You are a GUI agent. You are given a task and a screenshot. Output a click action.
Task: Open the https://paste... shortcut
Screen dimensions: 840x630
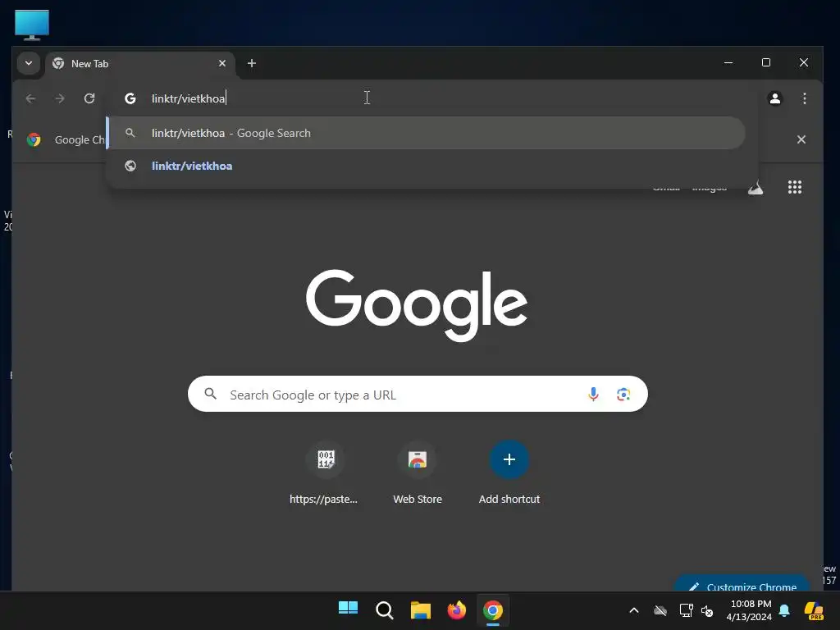click(324, 473)
